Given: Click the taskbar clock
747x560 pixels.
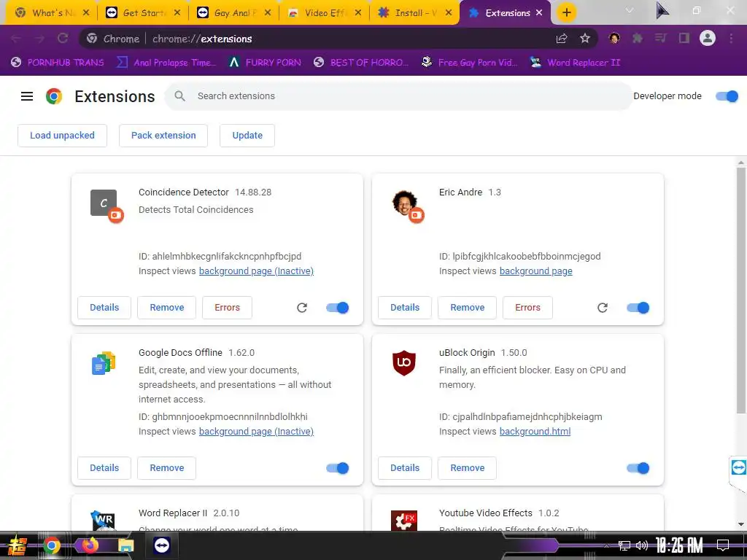Looking at the screenshot, I should 679,545.
